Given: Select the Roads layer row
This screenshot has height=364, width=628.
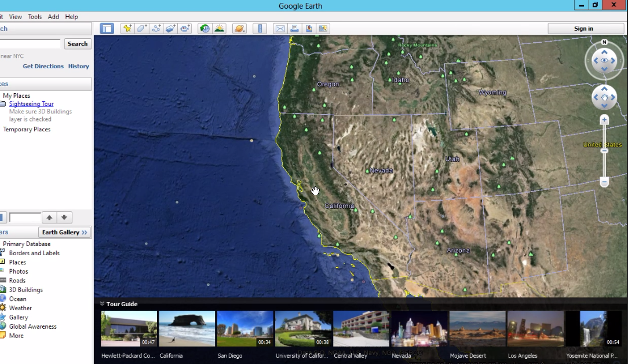Looking at the screenshot, I should click(17, 281).
